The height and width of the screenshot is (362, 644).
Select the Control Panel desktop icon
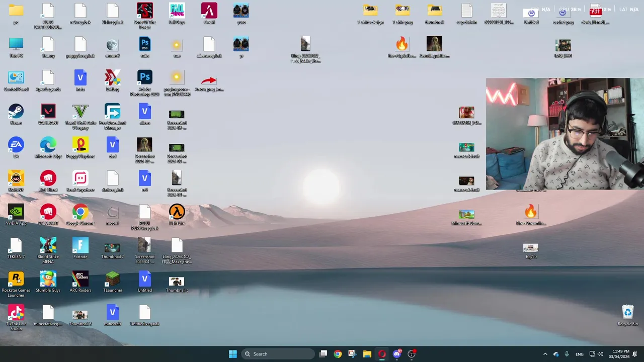[16, 81]
